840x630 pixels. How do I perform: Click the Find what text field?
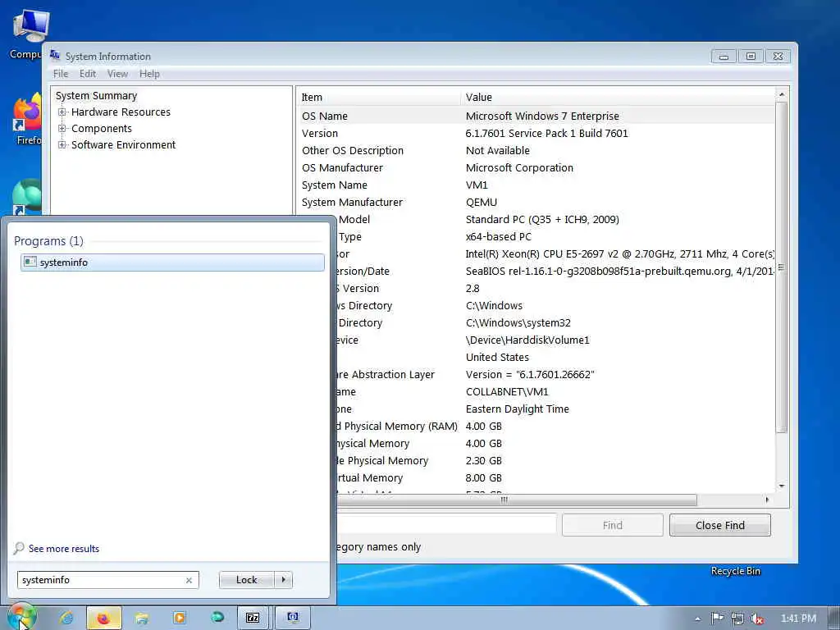(x=447, y=524)
